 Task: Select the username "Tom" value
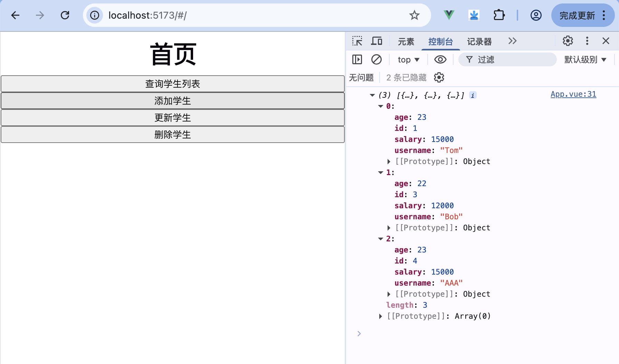click(451, 151)
